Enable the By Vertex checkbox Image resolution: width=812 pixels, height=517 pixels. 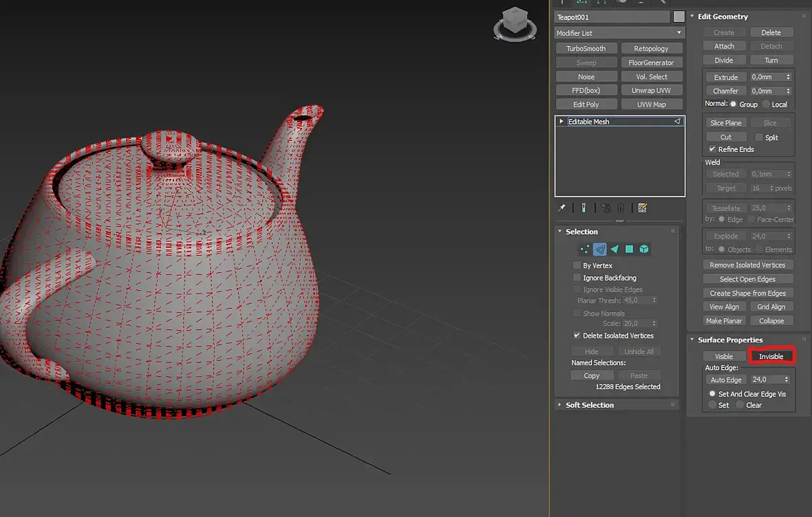point(577,265)
